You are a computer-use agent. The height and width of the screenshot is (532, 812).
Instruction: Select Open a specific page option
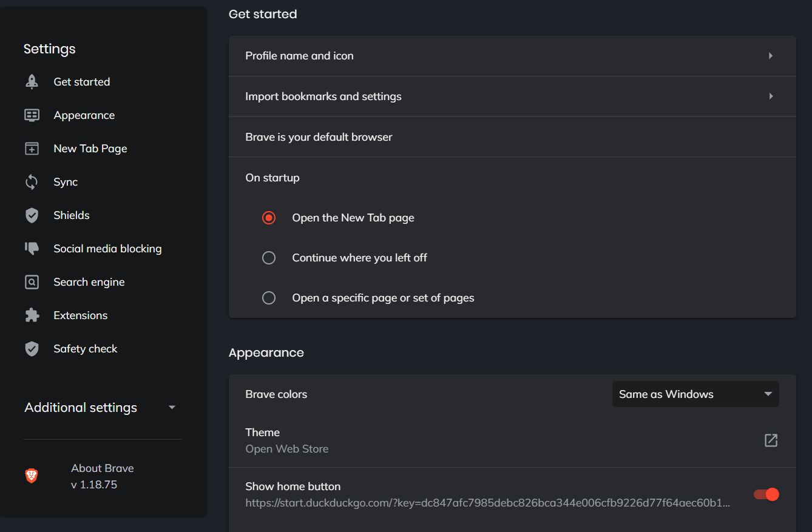pyautogui.click(x=269, y=298)
